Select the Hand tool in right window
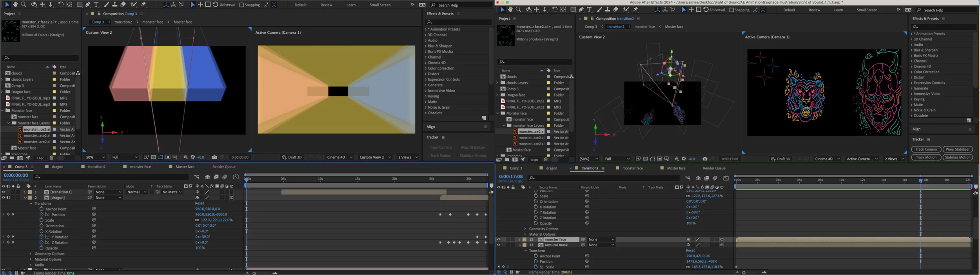This screenshot has height=275, width=980. point(510,9)
